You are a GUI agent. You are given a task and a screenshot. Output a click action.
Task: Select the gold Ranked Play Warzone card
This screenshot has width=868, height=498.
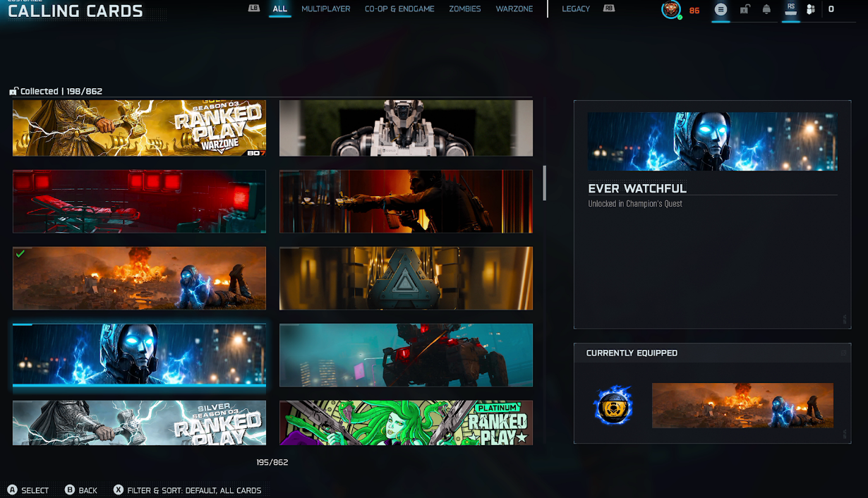coord(139,128)
